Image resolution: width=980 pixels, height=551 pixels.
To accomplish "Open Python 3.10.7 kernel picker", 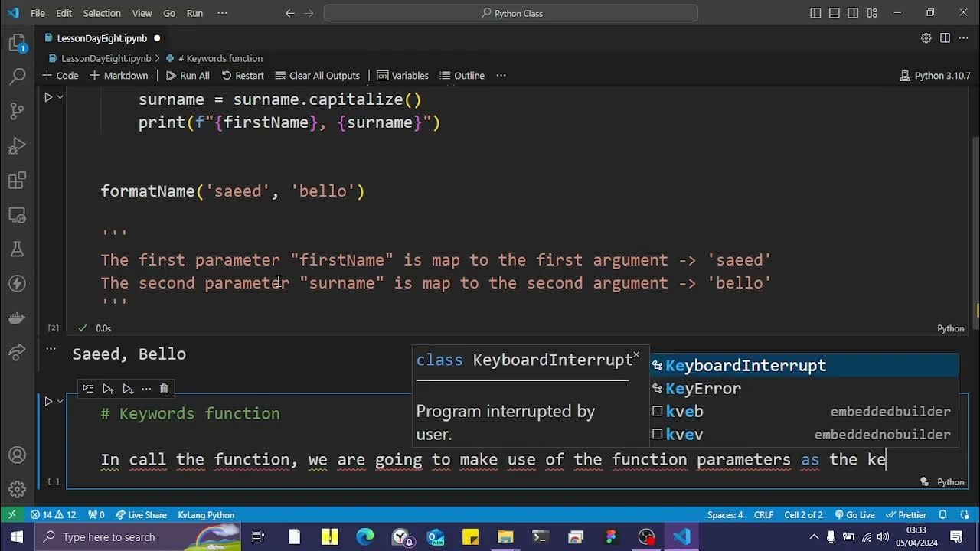I will click(x=935, y=76).
